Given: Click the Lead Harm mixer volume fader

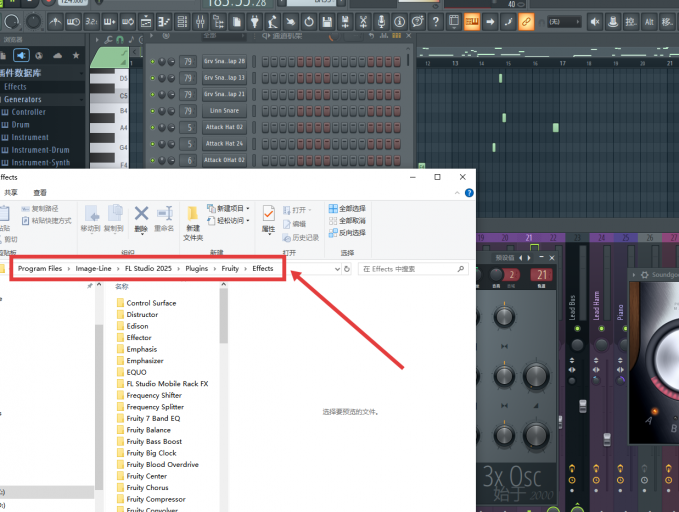Looking at the screenshot, I should [607, 439].
